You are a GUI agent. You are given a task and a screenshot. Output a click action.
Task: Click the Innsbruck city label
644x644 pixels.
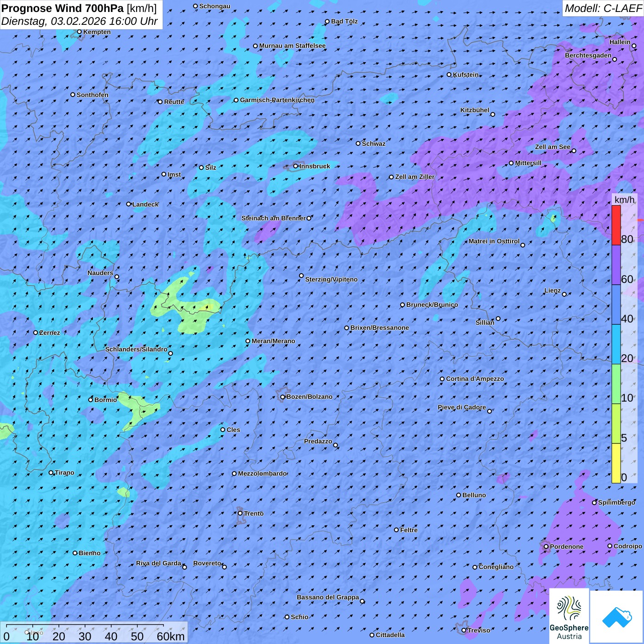tap(315, 166)
